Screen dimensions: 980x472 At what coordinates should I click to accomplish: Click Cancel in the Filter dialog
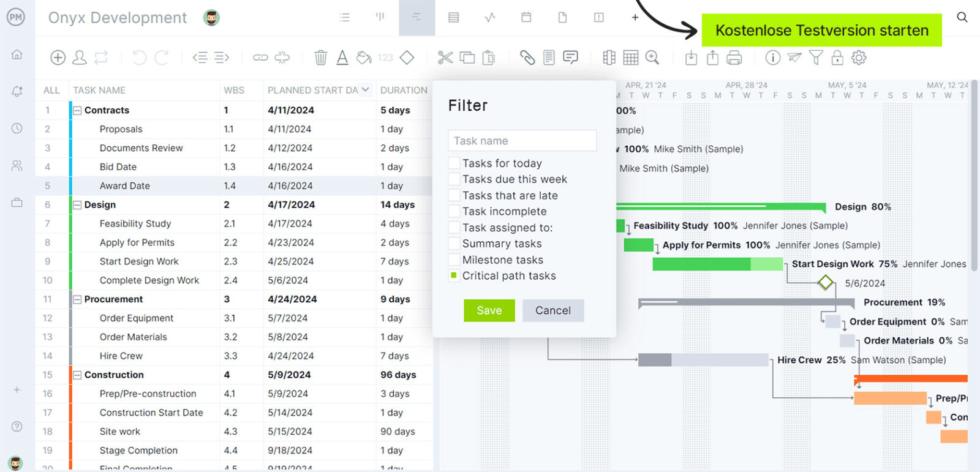coord(552,310)
